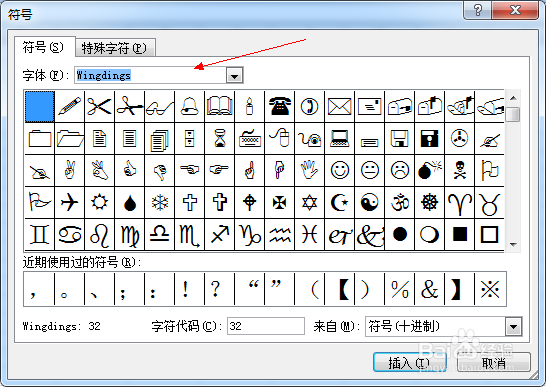Choose the eyeglasses symbol

click(159, 106)
